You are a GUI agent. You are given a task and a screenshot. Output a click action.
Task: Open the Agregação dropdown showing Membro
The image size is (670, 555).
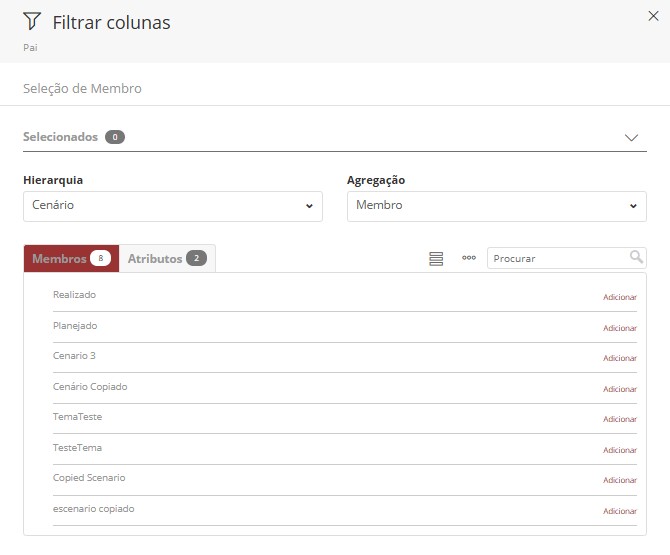coord(496,206)
